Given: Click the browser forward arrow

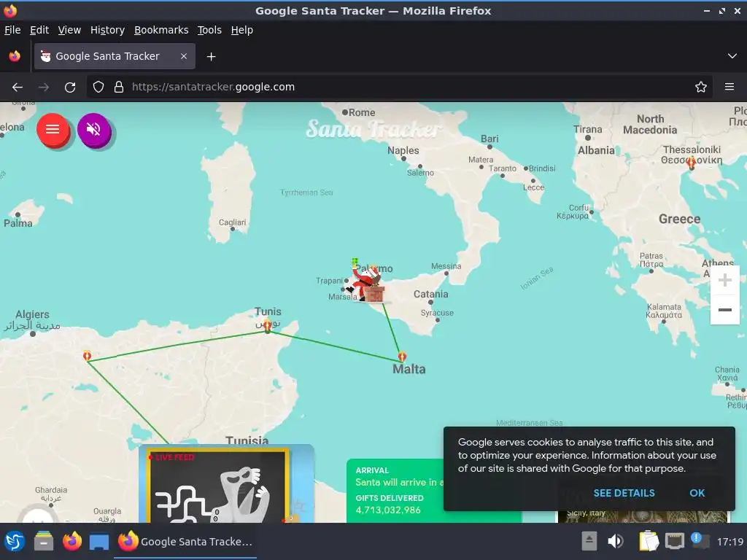Looking at the screenshot, I should pos(43,87).
